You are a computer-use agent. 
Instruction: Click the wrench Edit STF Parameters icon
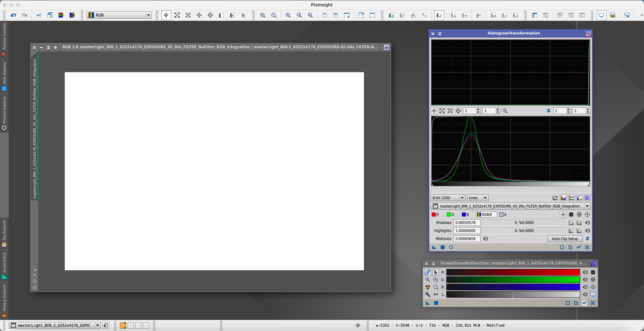coord(427,294)
